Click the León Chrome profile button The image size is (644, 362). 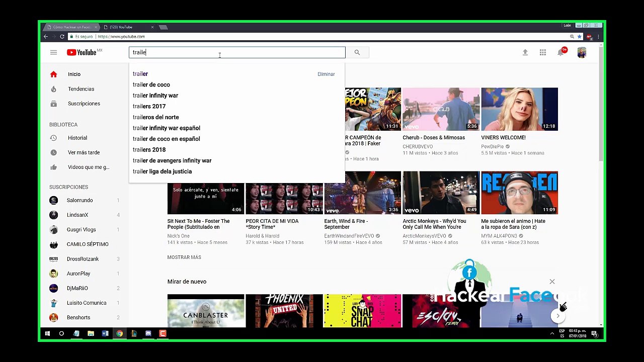568,25
